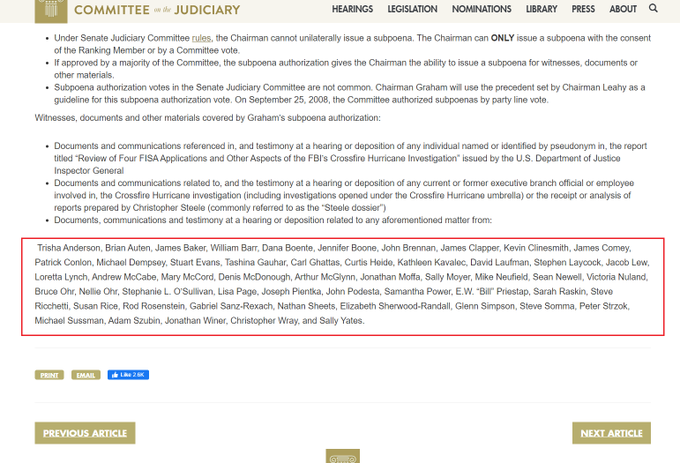Image resolution: width=680 pixels, height=463 pixels.
Task: Click the name 'James Clapper' in list
Action: coord(469,248)
